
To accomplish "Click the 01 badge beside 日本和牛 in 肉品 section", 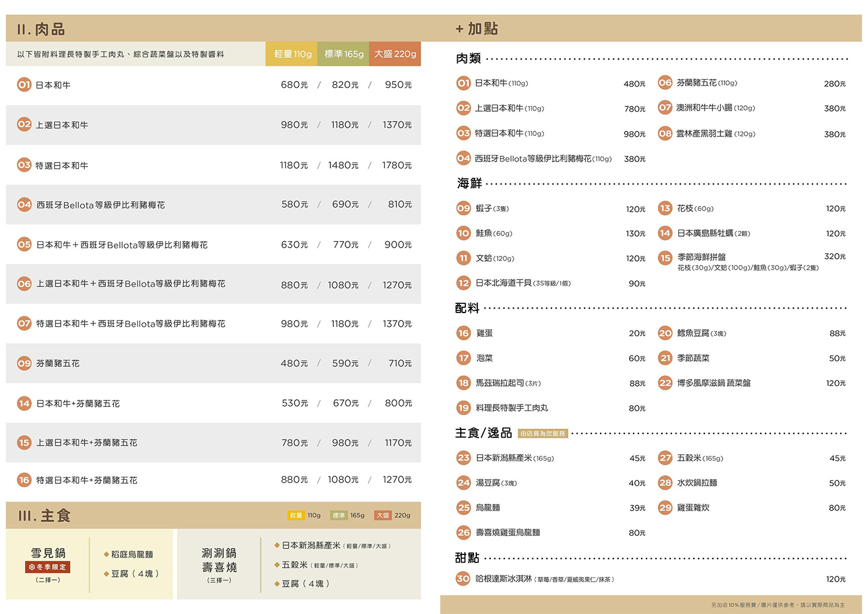I will [24, 84].
